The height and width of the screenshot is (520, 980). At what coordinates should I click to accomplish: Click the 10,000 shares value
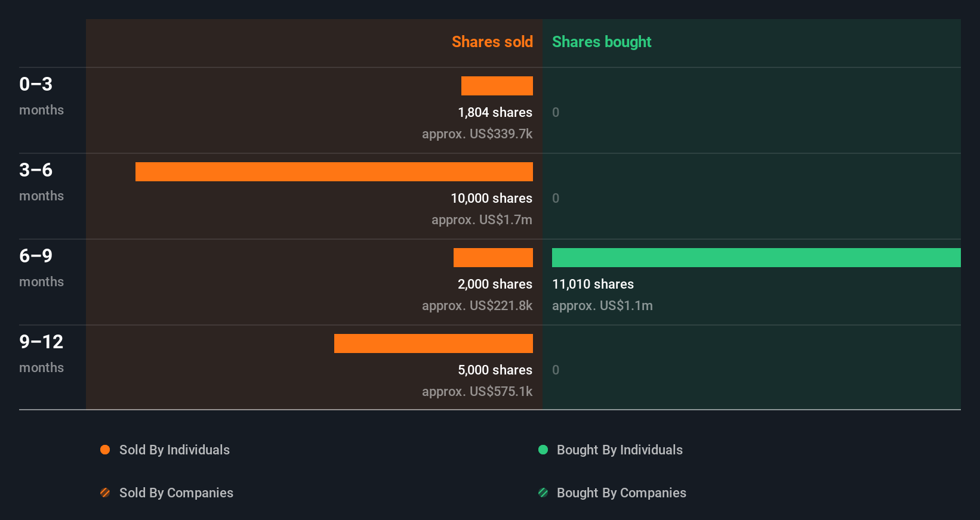pos(491,198)
